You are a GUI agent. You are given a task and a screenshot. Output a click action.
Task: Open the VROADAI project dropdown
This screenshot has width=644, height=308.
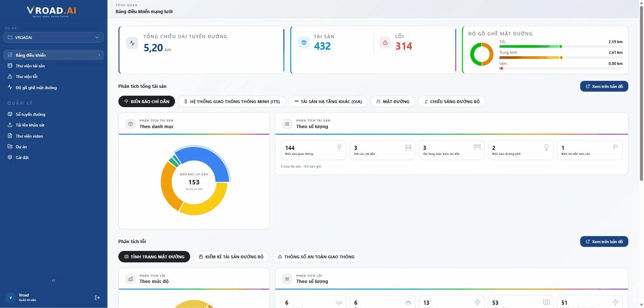point(53,37)
